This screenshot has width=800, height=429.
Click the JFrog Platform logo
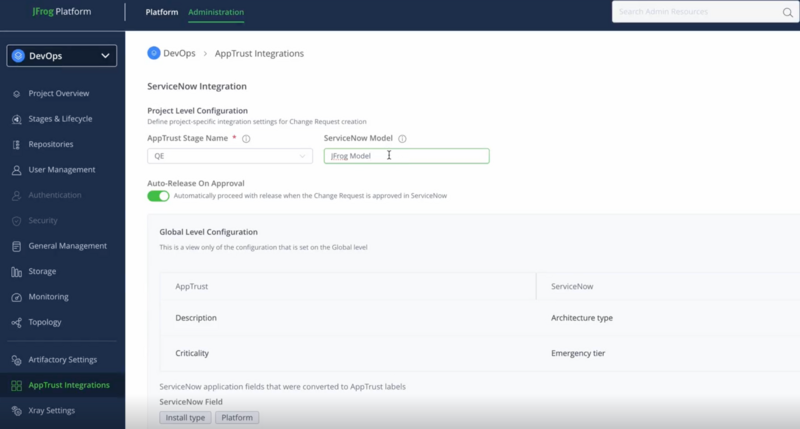(62, 12)
